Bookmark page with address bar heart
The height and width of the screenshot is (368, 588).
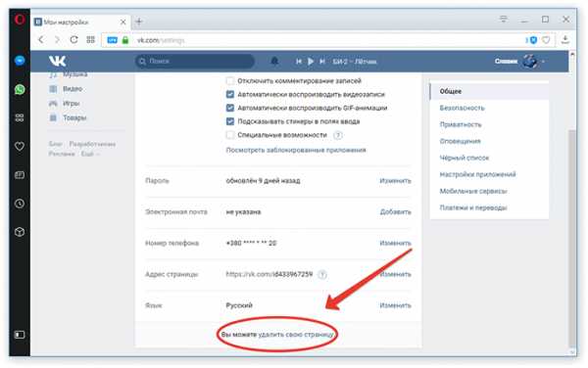pos(547,40)
